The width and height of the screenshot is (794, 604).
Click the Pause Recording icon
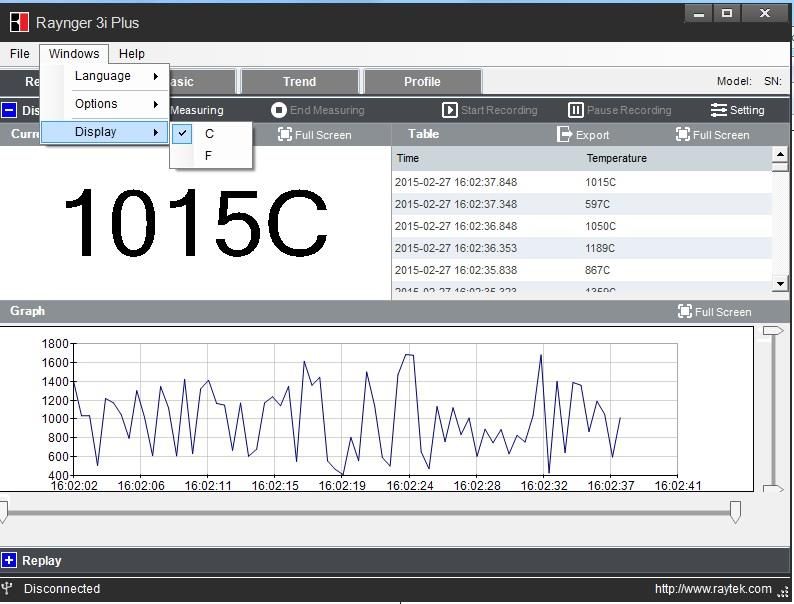(575, 110)
